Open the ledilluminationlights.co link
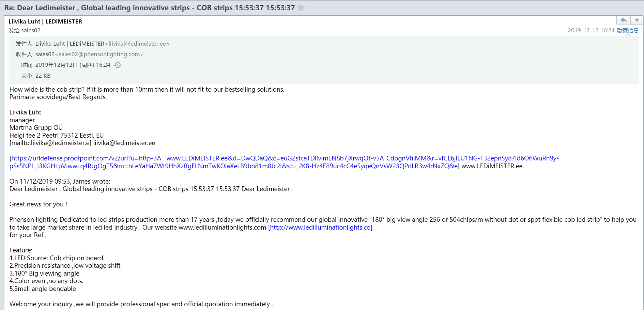Screen dimensions: 644x310 320,227
